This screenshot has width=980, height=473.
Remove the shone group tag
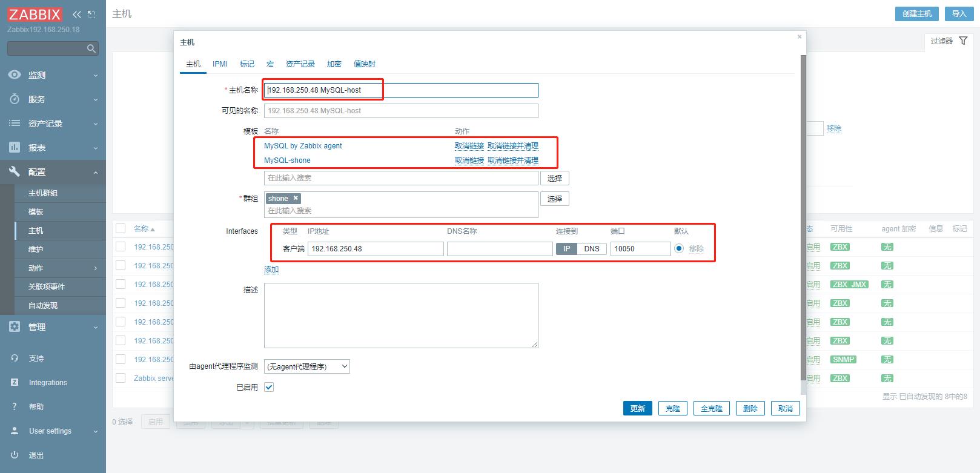pos(296,198)
